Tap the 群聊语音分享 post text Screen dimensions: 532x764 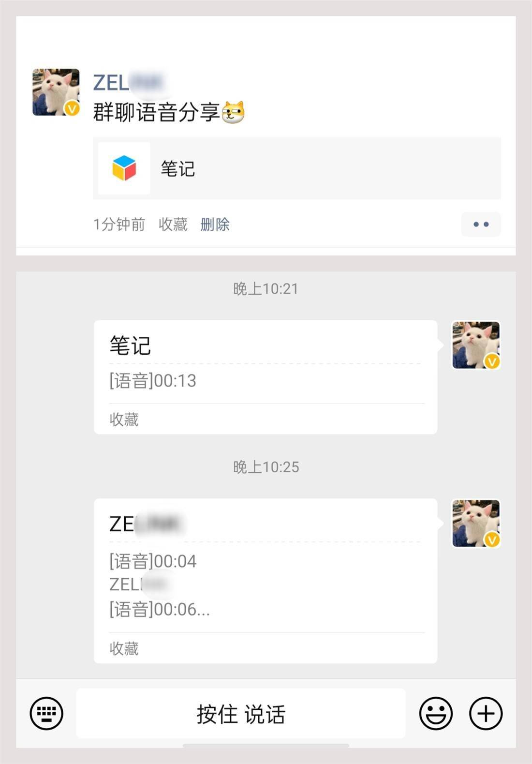[x=156, y=112]
